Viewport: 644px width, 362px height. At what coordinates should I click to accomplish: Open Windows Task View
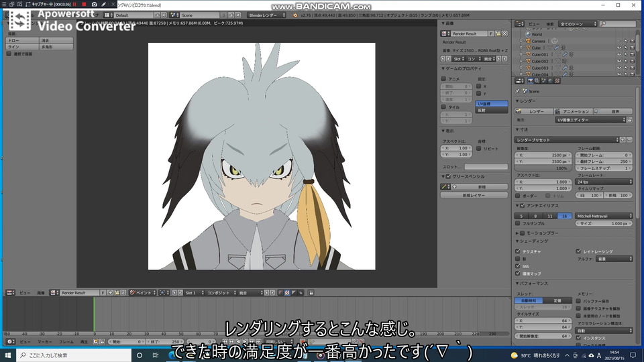pos(155,355)
